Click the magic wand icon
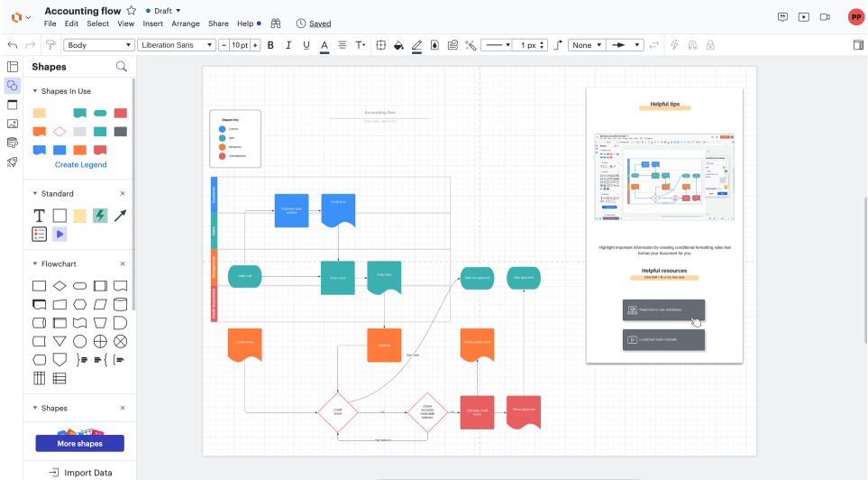868x480 pixels. 471,45
